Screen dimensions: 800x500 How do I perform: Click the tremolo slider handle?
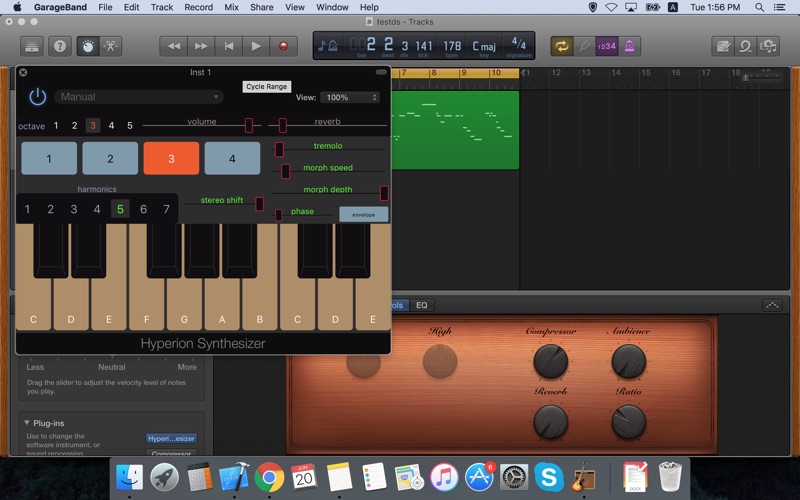(x=279, y=149)
